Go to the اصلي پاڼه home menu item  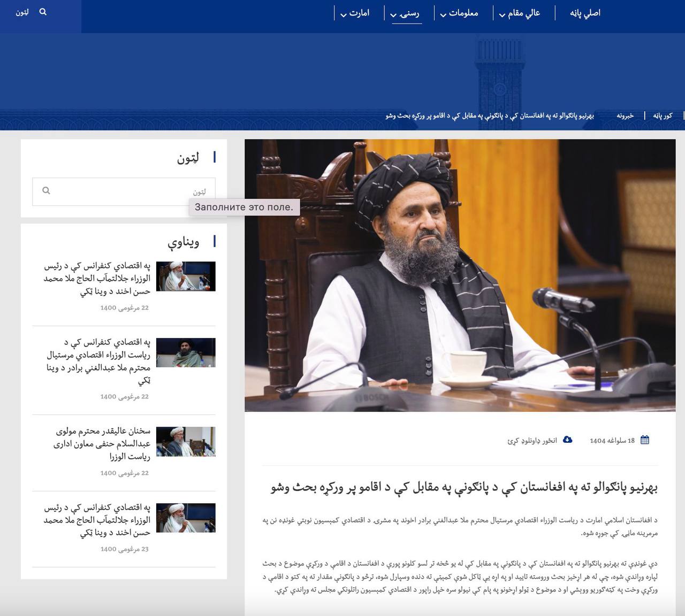(x=585, y=13)
